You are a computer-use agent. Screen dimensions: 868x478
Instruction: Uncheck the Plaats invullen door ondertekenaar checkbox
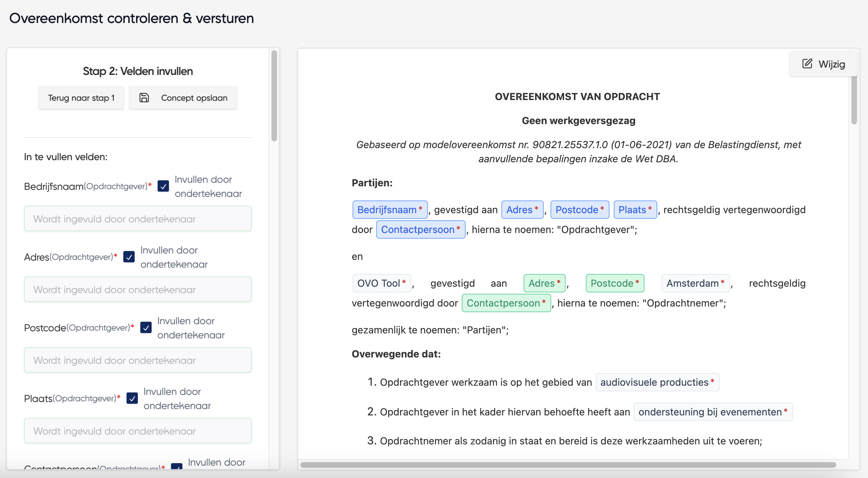pyautogui.click(x=132, y=398)
